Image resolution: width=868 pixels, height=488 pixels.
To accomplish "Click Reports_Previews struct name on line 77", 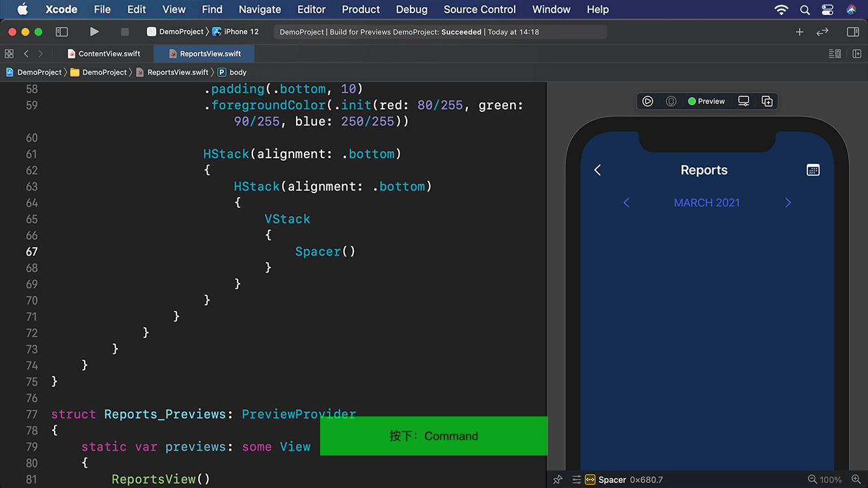I will point(165,414).
